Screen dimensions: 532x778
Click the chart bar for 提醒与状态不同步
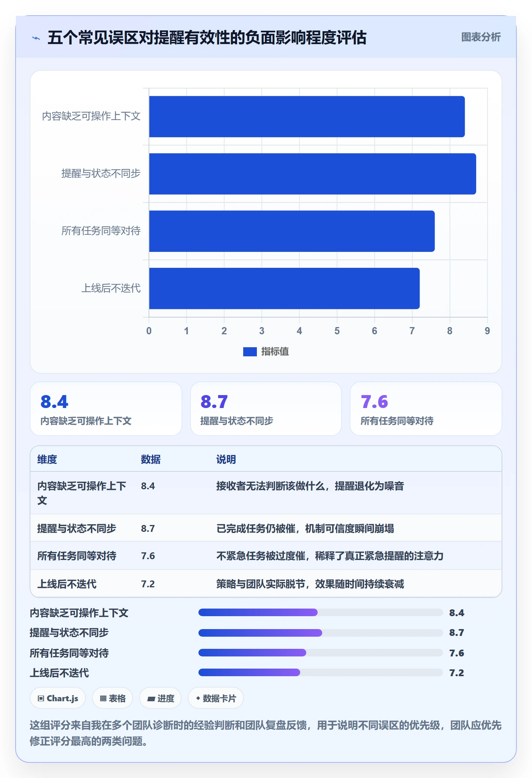(313, 174)
